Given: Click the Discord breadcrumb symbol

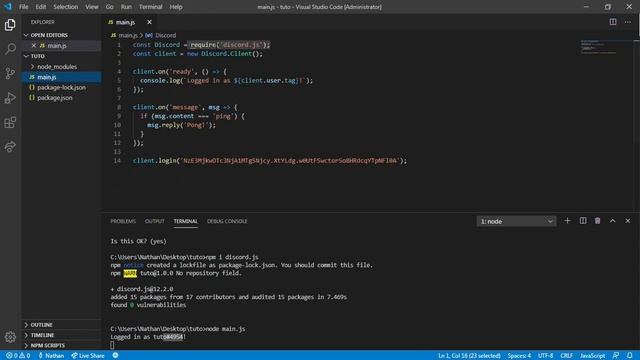Looking at the screenshot, I should [x=161, y=36].
